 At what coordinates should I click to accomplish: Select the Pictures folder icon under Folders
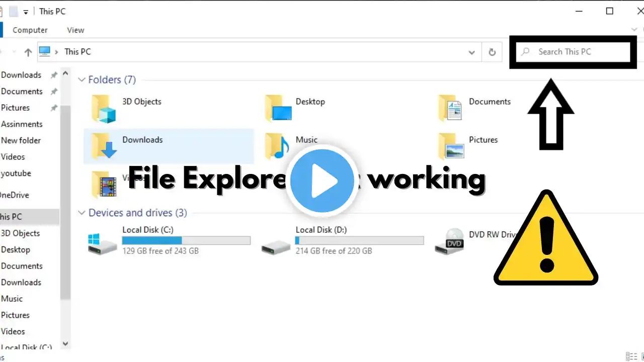pos(451,146)
